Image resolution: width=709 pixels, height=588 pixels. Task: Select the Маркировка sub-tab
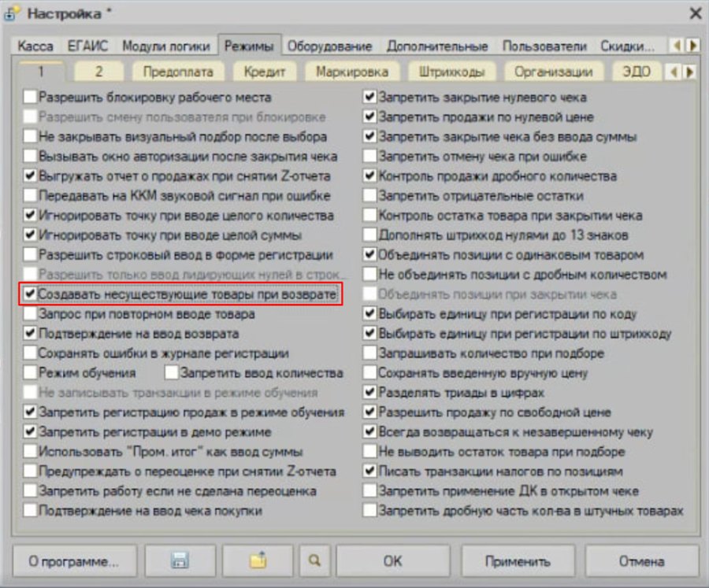click(x=352, y=72)
